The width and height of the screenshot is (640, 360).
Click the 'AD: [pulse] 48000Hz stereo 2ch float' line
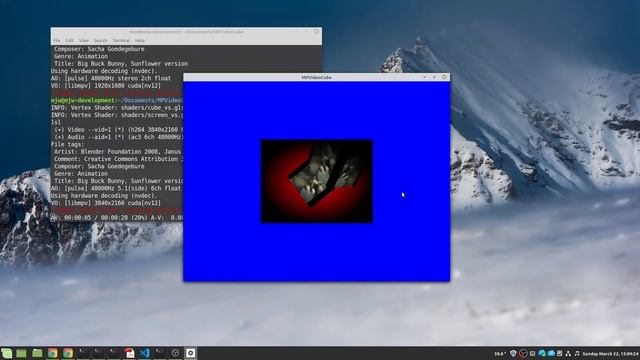(x=111, y=78)
